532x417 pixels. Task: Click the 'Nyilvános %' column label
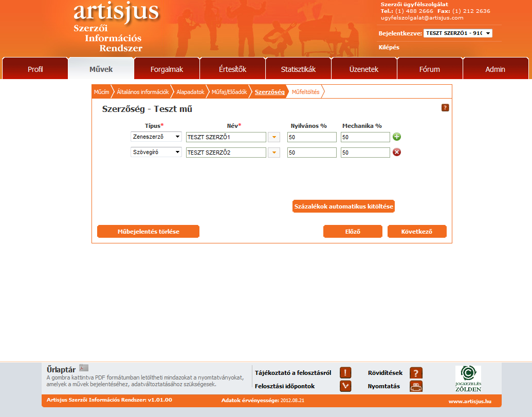(309, 126)
